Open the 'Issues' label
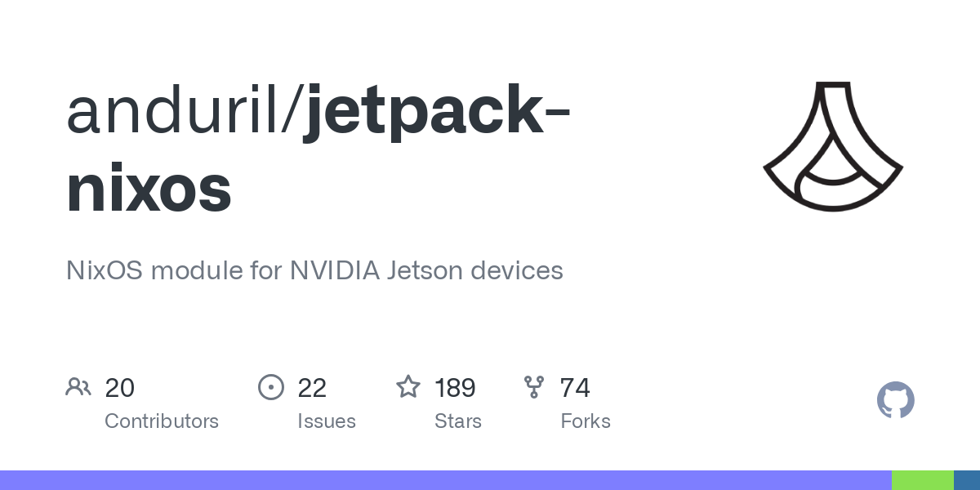This screenshot has height=490, width=980. point(327,421)
